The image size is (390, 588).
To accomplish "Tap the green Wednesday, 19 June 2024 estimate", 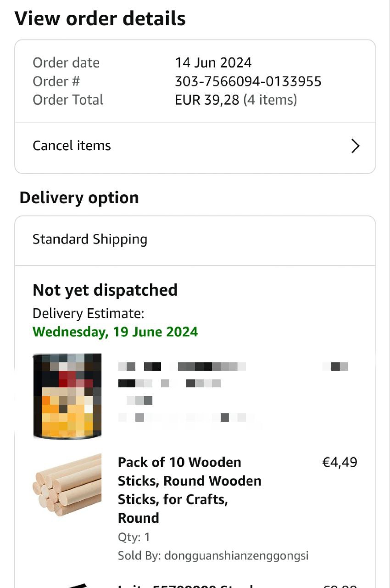I will point(115,332).
